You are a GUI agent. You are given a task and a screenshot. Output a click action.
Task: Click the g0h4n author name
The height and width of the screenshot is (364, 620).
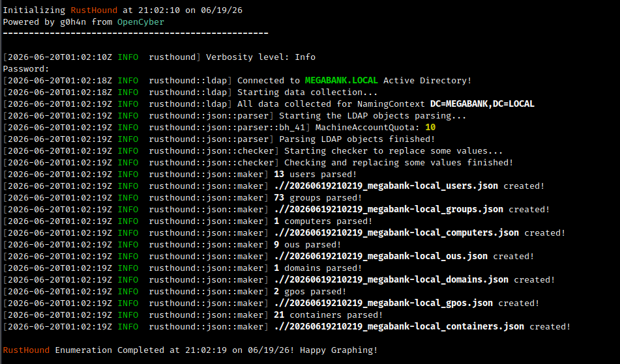click(x=73, y=22)
